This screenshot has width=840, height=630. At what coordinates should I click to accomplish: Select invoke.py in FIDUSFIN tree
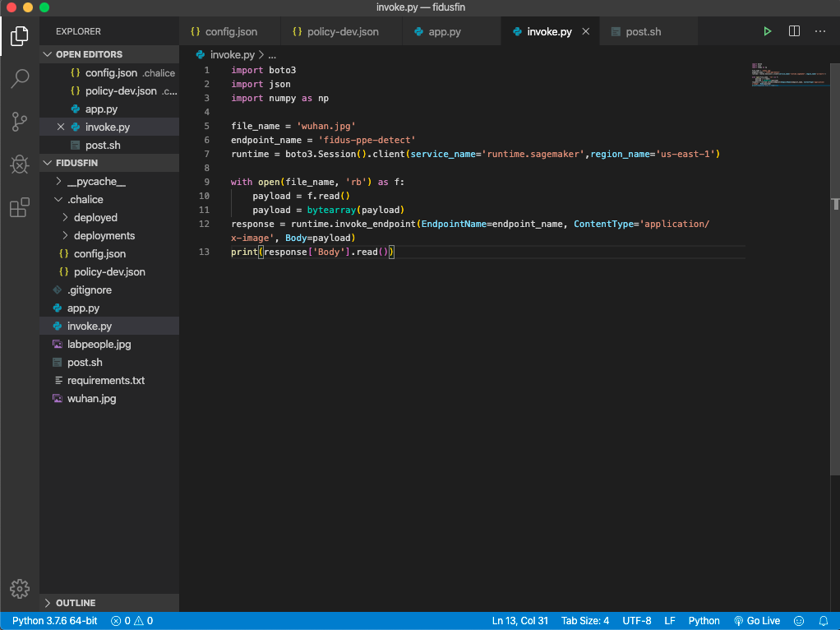[x=109, y=326]
